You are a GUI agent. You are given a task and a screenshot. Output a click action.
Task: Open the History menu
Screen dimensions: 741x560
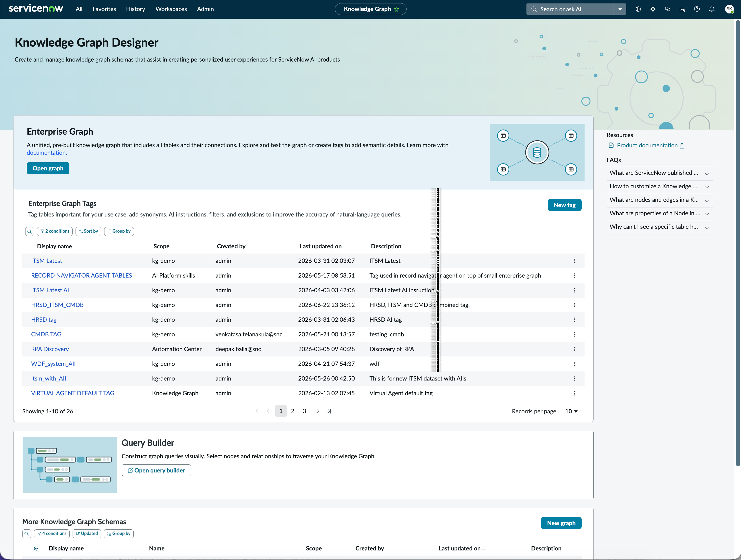point(135,9)
